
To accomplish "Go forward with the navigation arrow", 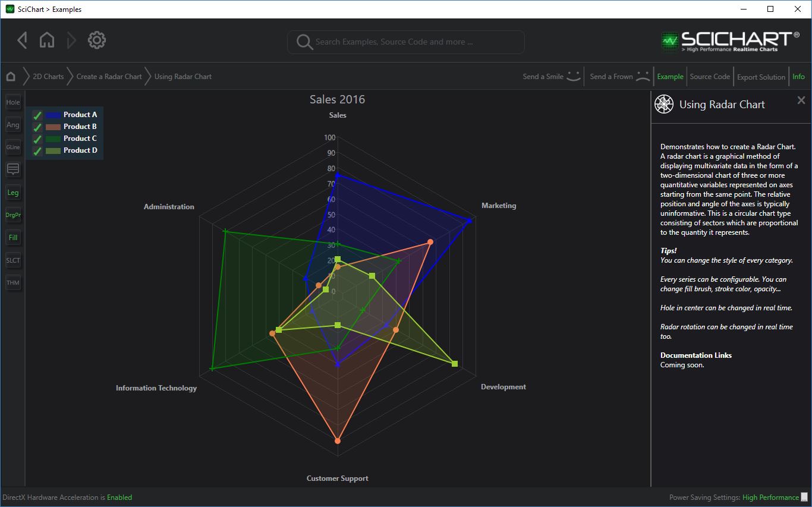I will 71,40.
